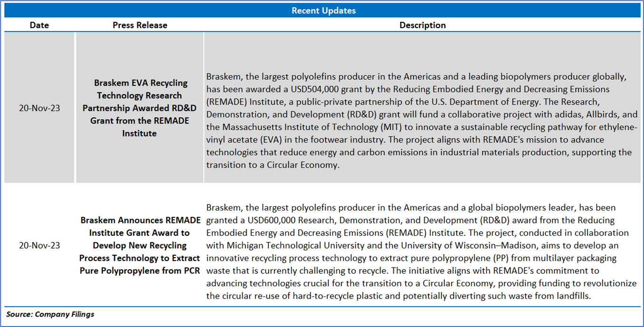
Task: Click the date cell in the EVA Recycling row
Action: pyautogui.click(x=39, y=108)
